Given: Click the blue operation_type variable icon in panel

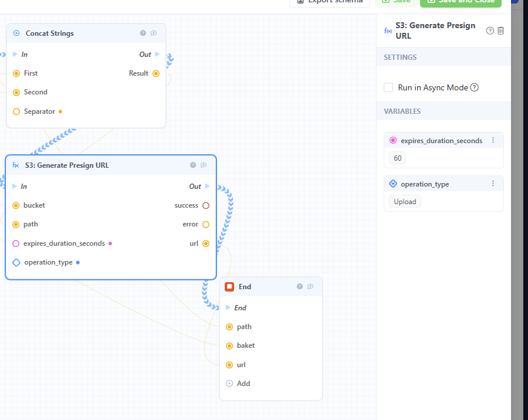Looking at the screenshot, I should 393,184.
